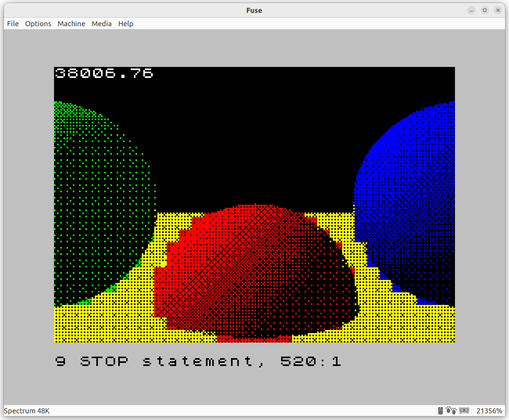Click the mouse status icon

440,411
